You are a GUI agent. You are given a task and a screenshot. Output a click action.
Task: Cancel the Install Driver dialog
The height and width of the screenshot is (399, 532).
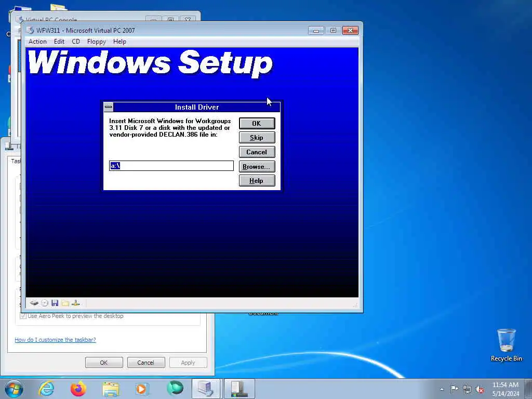tap(257, 152)
